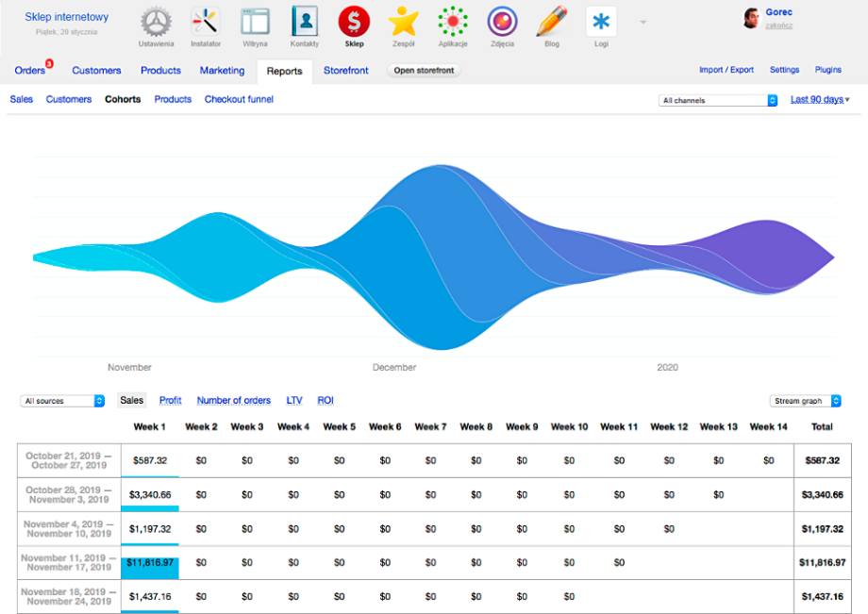Open the Zdjęcia photos app icon
Screen dimensions: 868x614
(502, 22)
